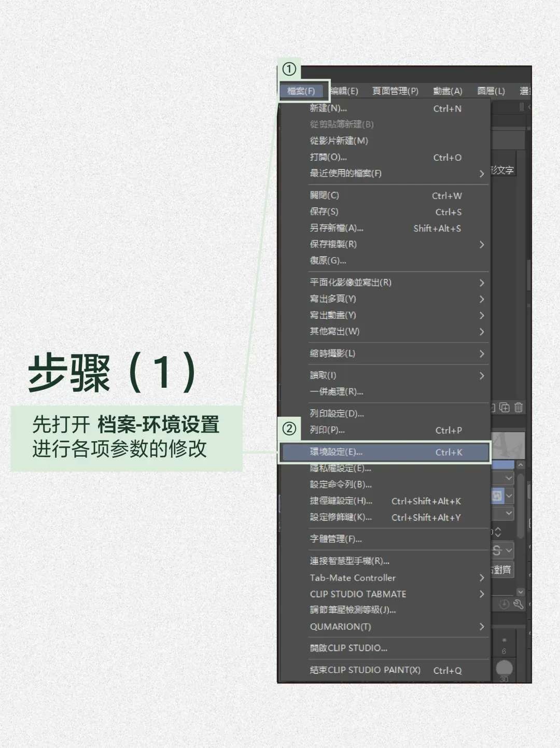
Task: Open the 頁面管理(P) menu
Action: click(x=395, y=91)
